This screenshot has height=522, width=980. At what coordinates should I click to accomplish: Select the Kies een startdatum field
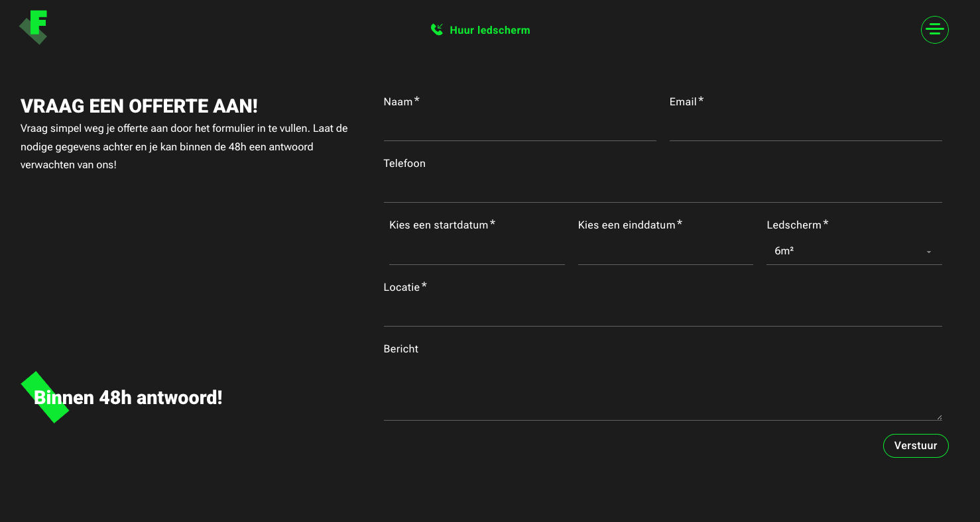pos(477,251)
